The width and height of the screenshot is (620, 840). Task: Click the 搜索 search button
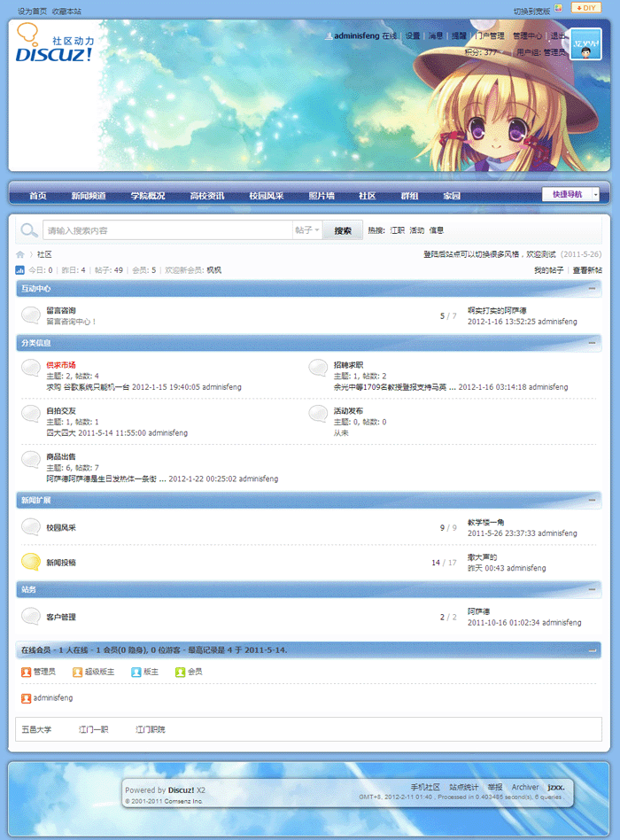point(343,230)
